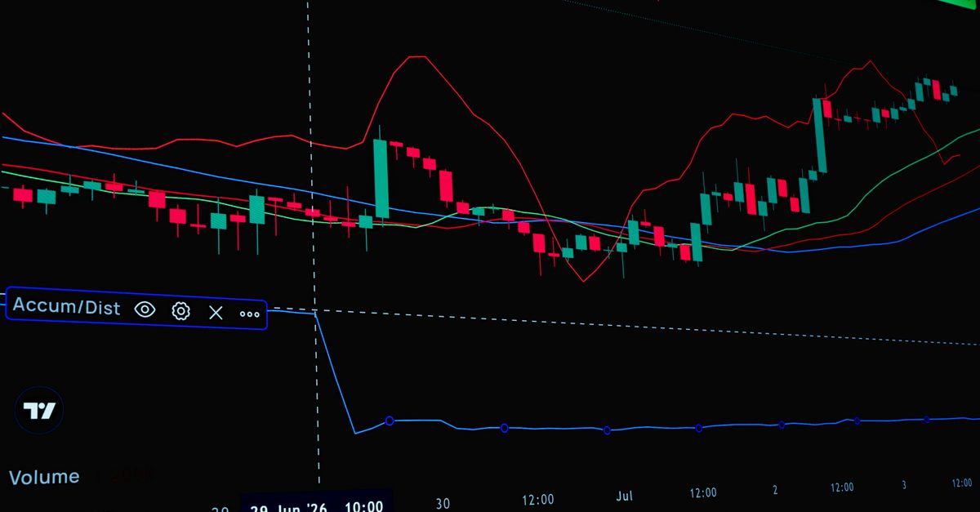This screenshot has height=512, width=980.
Task: Select third circle marker on Accum/Dist line
Action: tap(607, 430)
